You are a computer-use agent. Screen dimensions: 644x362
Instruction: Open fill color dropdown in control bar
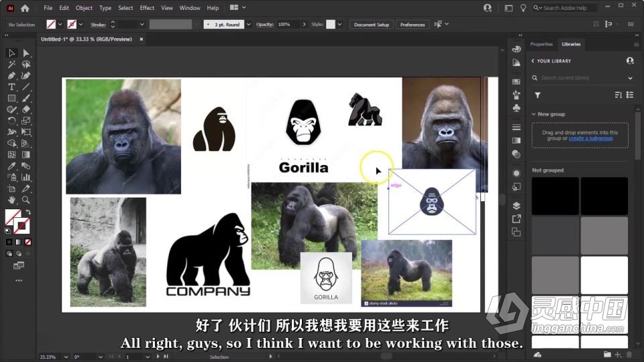[x=60, y=24]
